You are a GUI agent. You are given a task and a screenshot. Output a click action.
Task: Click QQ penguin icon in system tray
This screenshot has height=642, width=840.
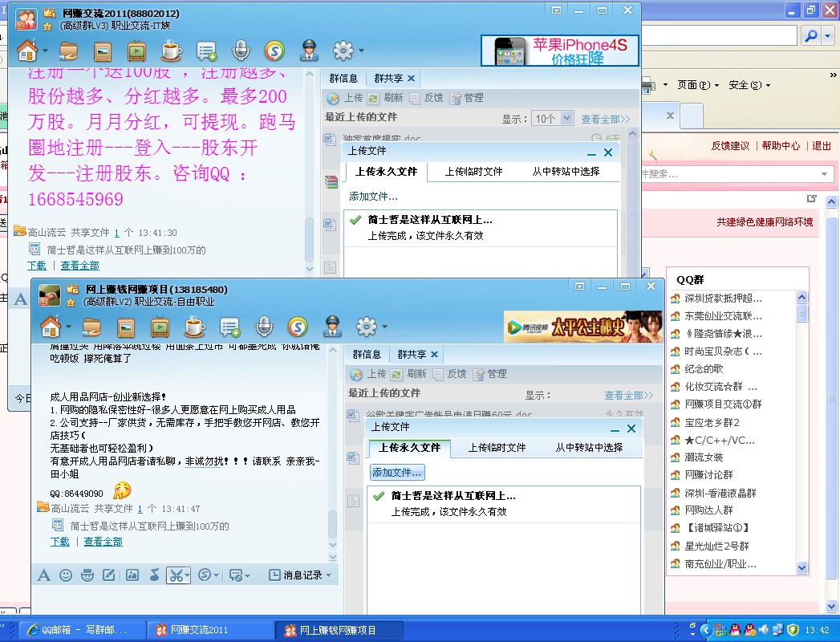737,630
